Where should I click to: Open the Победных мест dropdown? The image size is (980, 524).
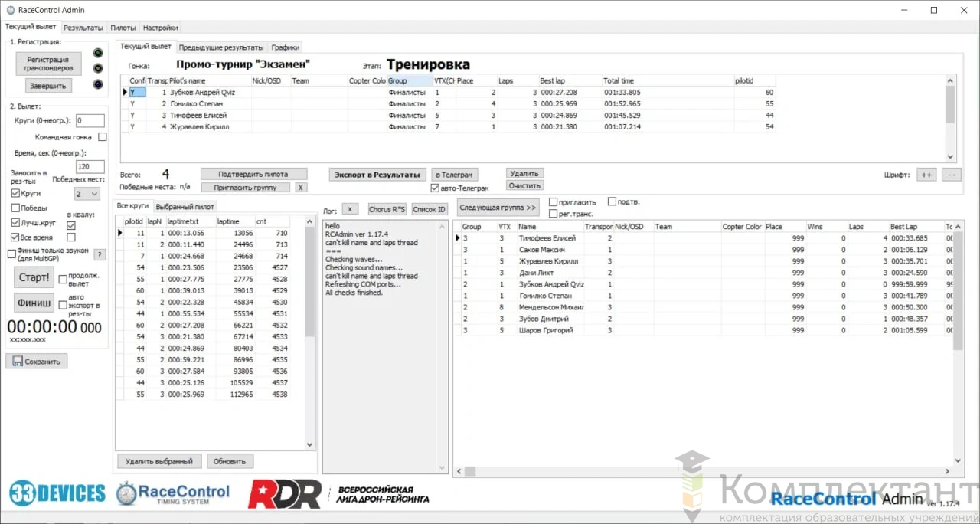87,194
